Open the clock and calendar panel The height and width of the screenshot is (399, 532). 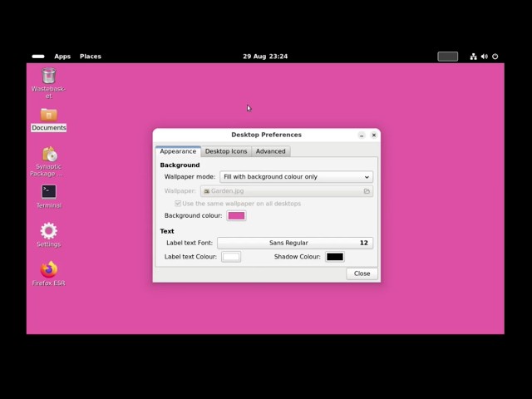click(265, 57)
